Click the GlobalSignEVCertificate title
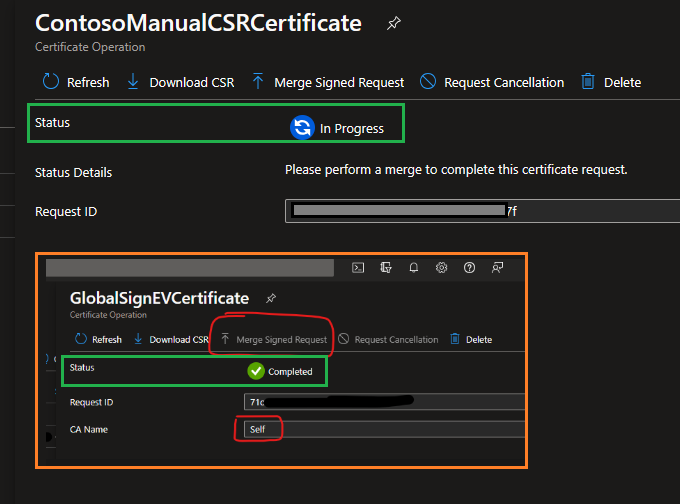Viewport: 680px width, 504px height. pos(159,298)
